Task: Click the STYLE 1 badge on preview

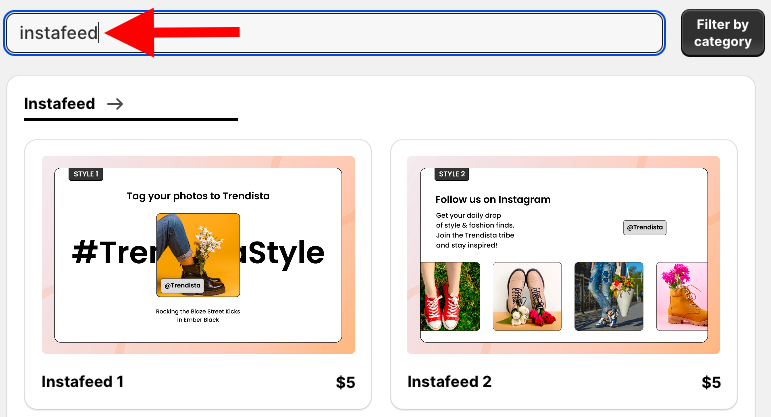Action: 86,174
